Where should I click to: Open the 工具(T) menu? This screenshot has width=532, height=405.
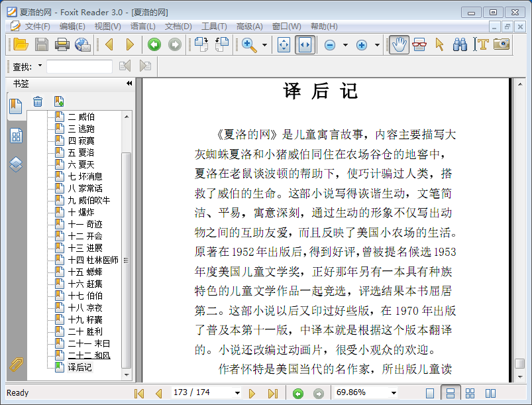[x=214, y=27]
